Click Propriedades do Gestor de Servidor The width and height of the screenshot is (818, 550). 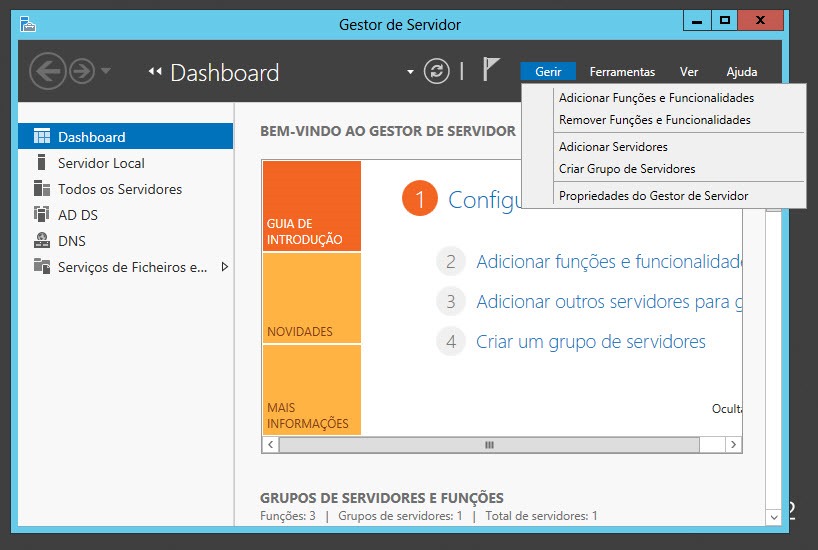[653, 196]
